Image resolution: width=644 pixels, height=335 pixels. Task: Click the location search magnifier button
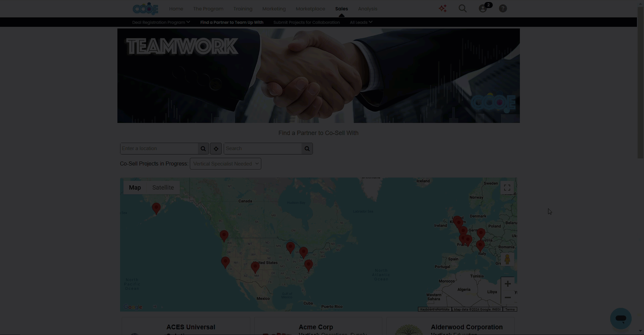coord(203,149)
